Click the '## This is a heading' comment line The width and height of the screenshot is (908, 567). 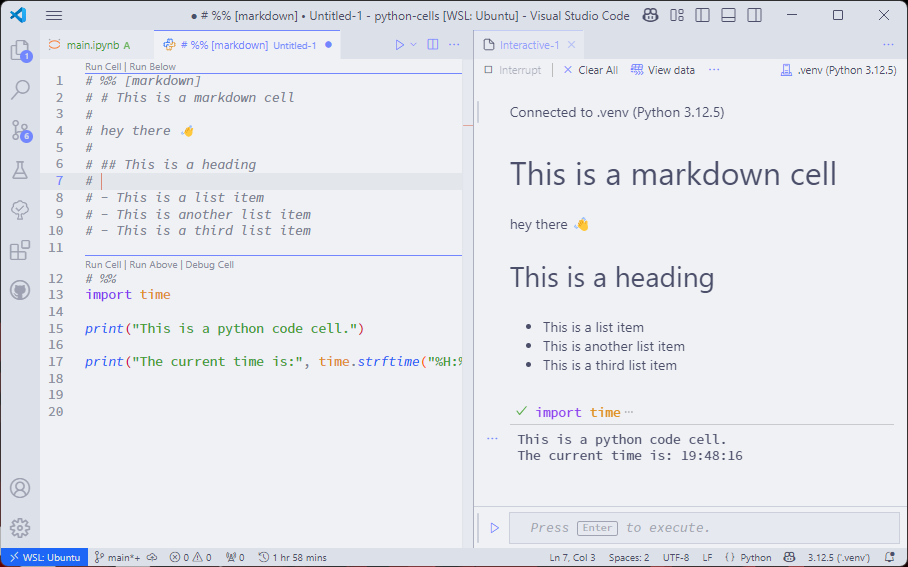pyautogui.click(x=170, y=164)
